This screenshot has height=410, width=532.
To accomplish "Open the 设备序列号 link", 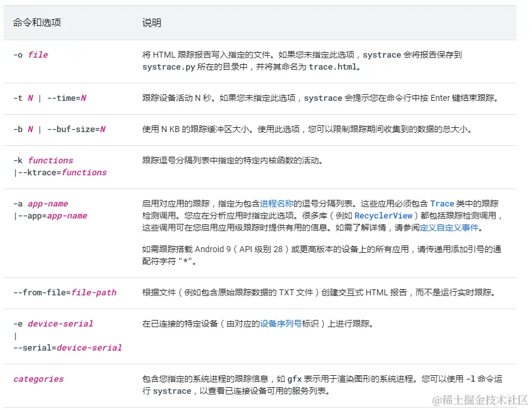I will (x=280, y=324).
